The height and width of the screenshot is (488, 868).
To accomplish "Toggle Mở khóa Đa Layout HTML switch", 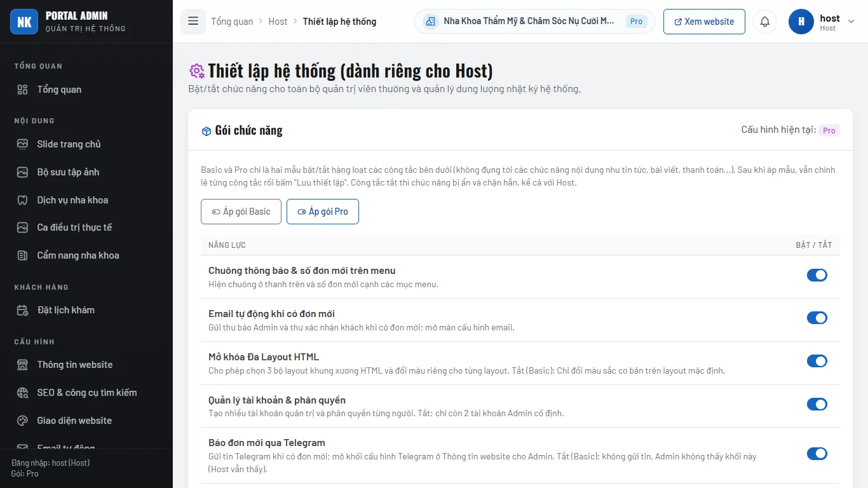I will [817, 361].
